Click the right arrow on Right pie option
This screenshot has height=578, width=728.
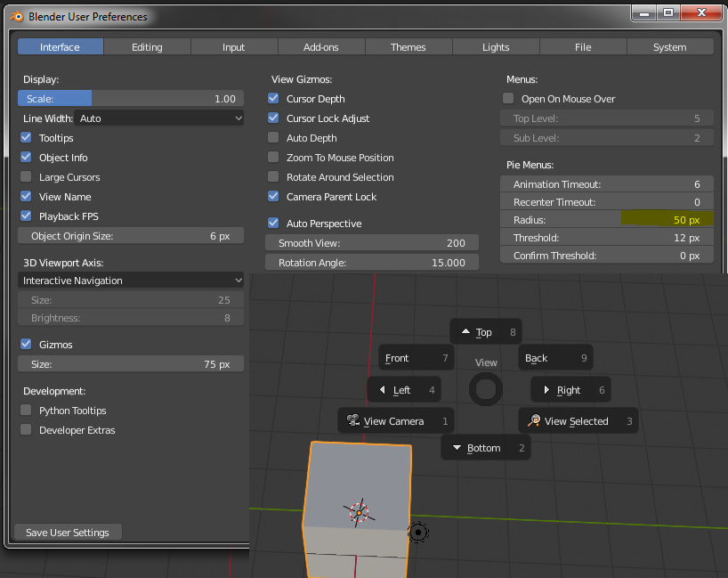click(546, 389)
